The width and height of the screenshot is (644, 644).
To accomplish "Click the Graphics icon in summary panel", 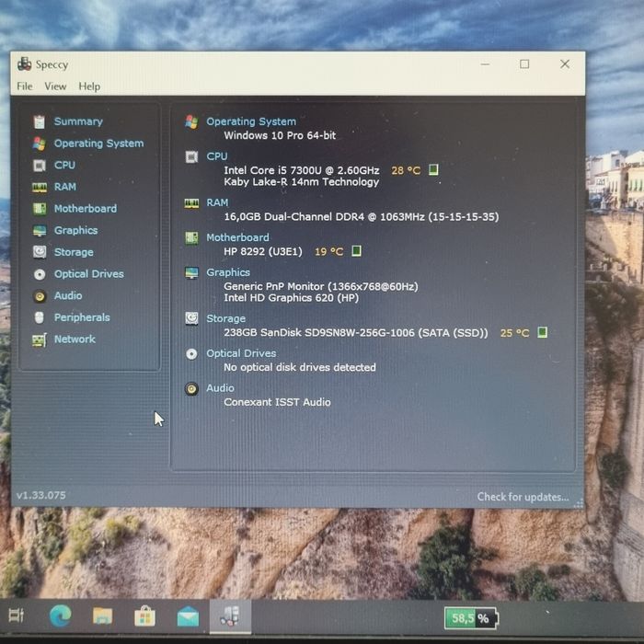I will point(191,272).
